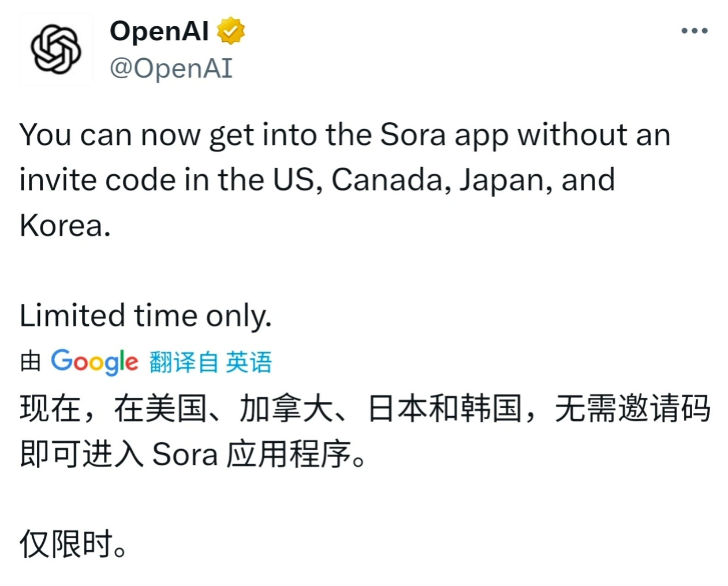Click the Chinese translation's first line
Screen dimensions: 728x586
(x=365, y=408)
